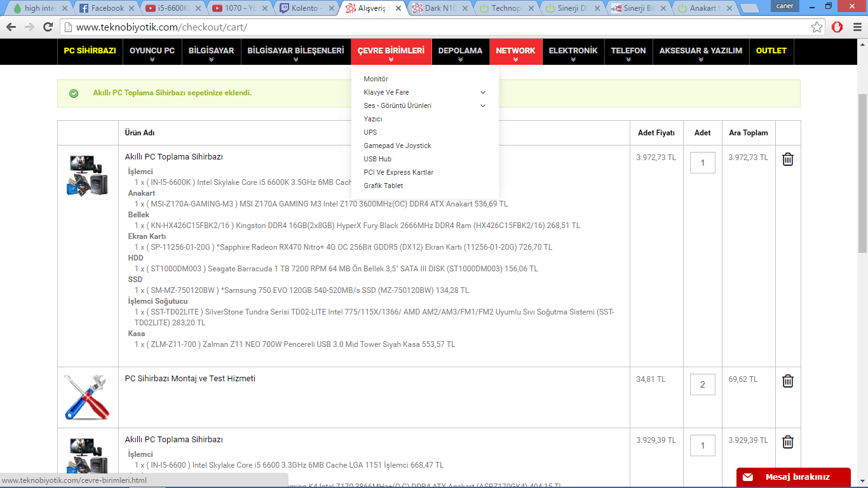The width and height of the screenshot is (868, 488).
Task: Click quantity field for Montaj ve Test Hizmeti
Action: [703, 384]
